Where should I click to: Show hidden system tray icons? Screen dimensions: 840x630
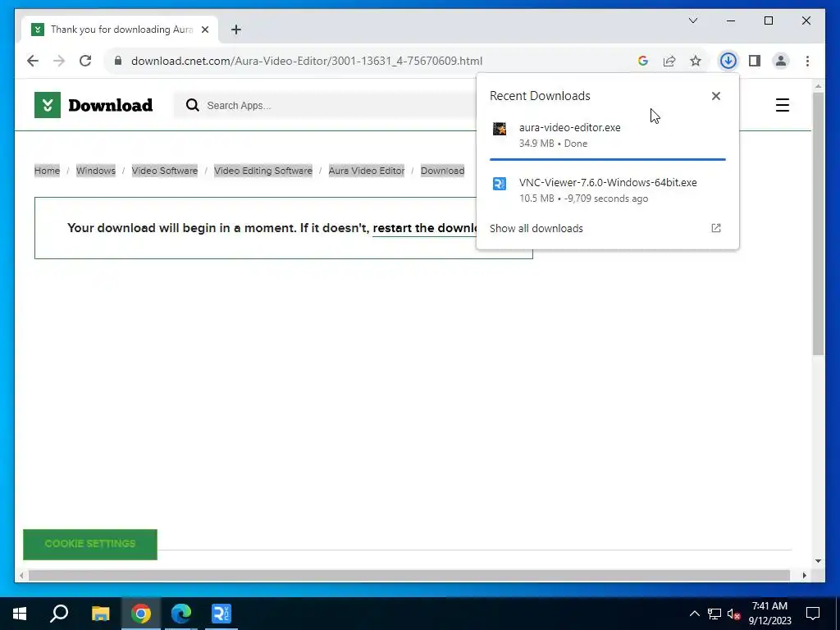click(x=694, y=614)
